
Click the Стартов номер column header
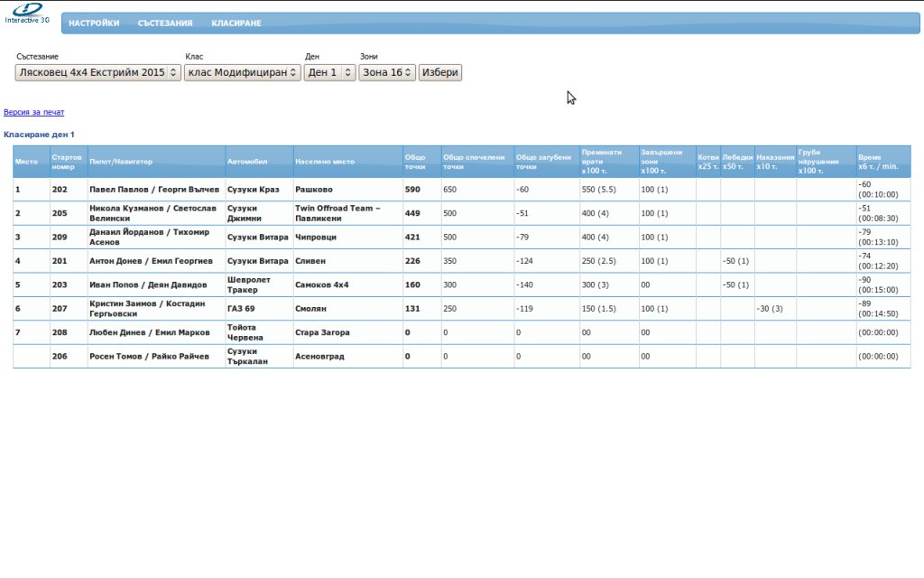(67, 162)
